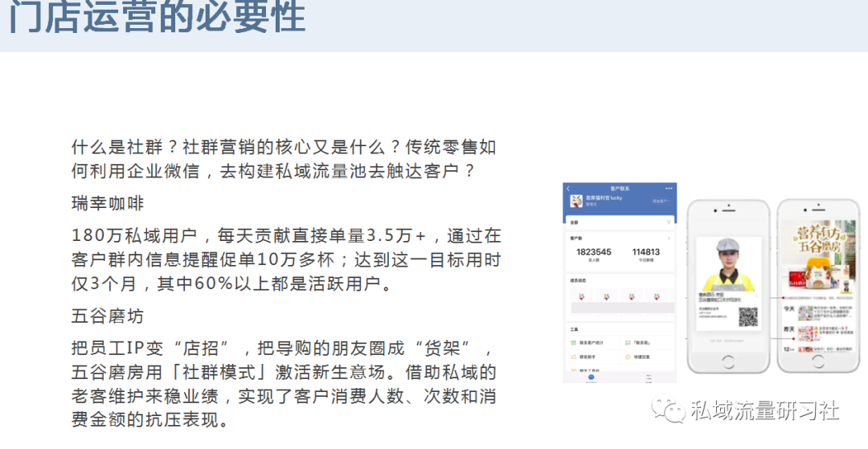
Task: Click the 营养有方 五谷磨房 banner image
Action: tap(818, 256)
